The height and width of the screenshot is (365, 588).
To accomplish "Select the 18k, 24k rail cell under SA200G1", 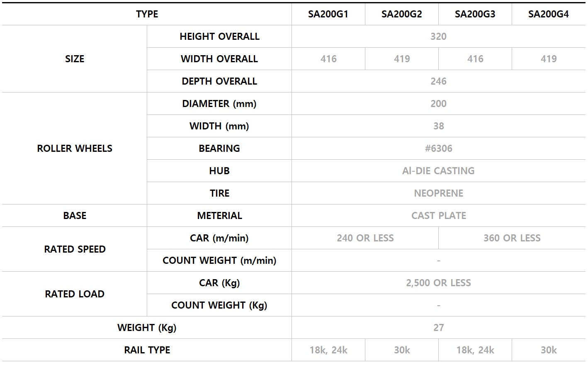I will 328,350.
